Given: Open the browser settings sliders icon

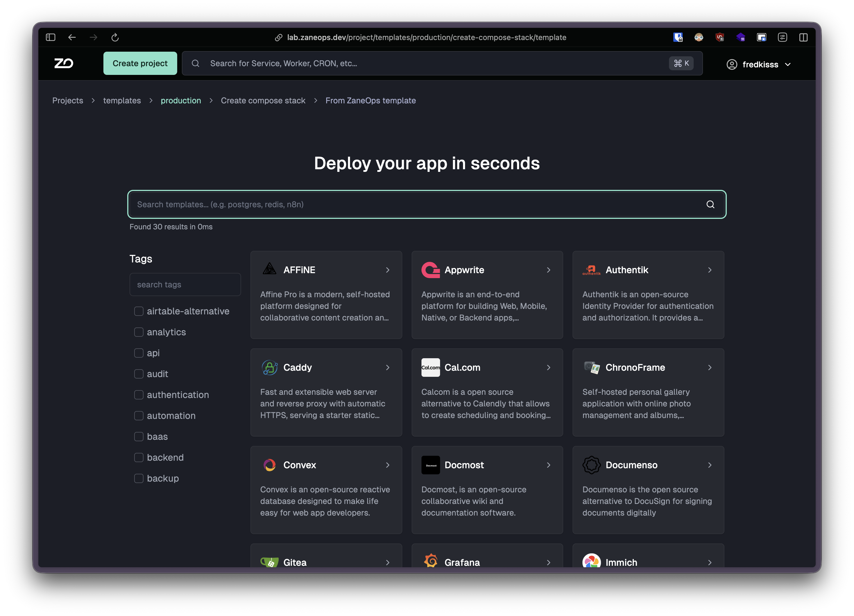Looking at the screenshot, I should click(783, 37).
